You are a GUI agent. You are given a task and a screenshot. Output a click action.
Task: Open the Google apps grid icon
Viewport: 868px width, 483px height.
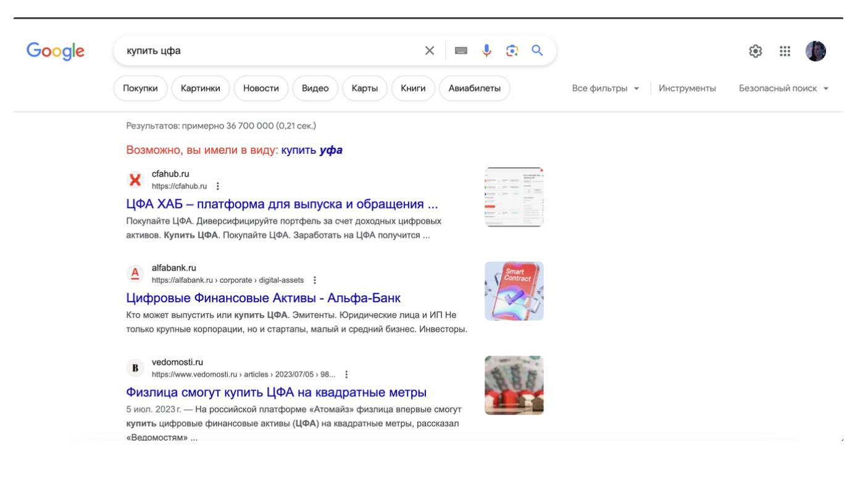(x=785, y=51)
